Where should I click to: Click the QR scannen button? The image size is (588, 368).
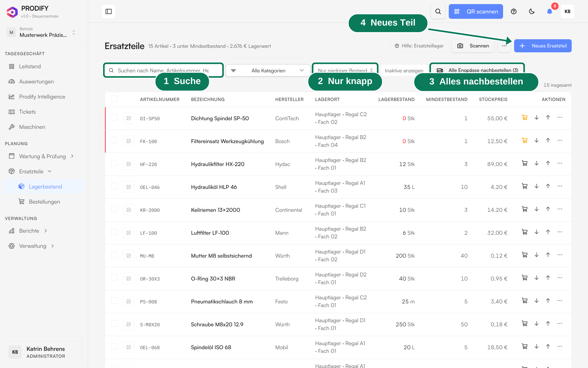[476, 11]
